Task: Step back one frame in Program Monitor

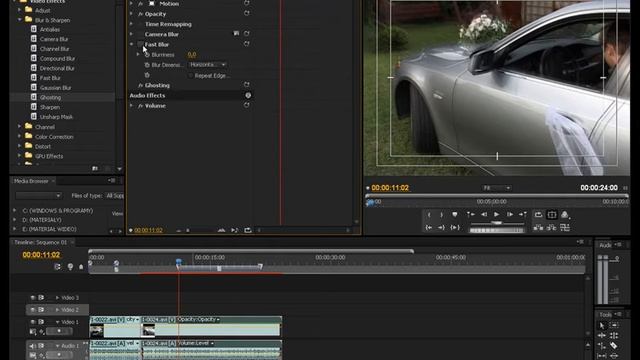Action: 484,214
